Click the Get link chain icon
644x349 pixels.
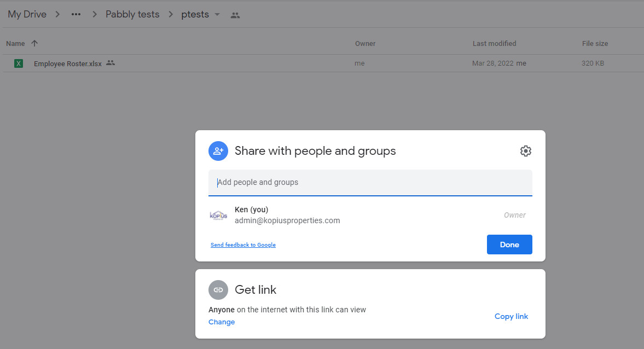click(x=218, y=290)
